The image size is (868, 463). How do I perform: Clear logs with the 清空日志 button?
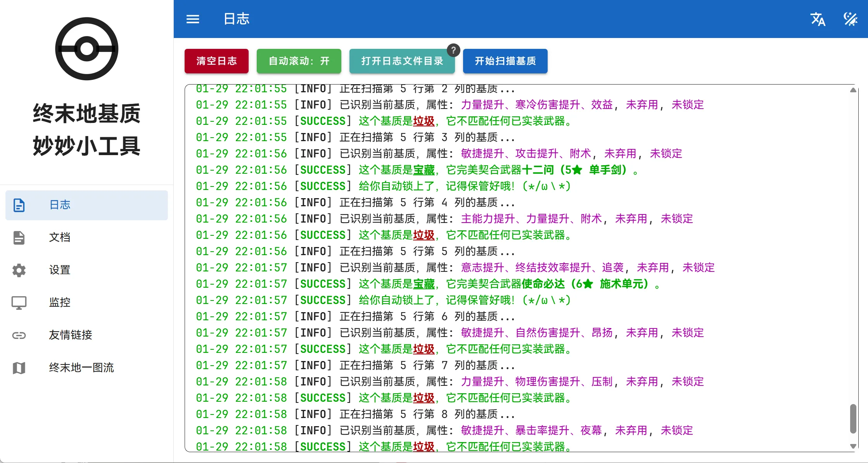216,61
